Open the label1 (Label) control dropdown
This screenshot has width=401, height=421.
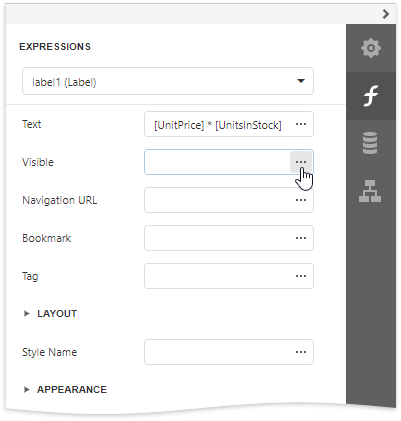(168, 81)
